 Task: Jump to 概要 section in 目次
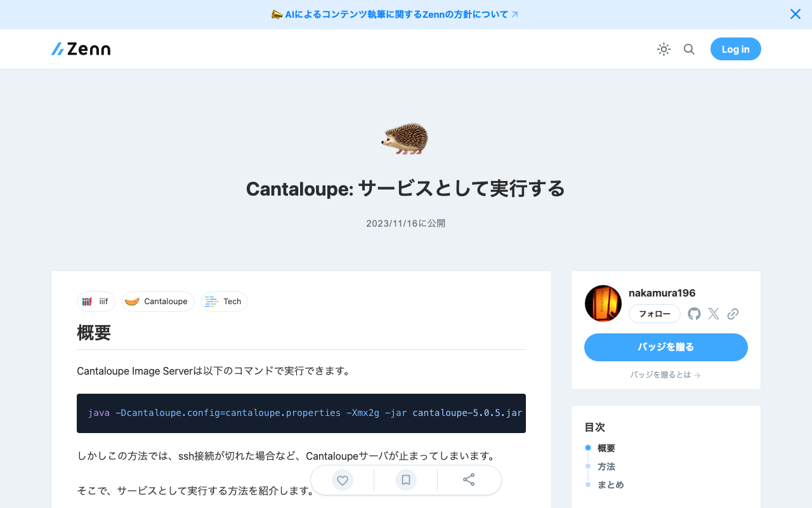pyautogui.click(x=606, y=448)
